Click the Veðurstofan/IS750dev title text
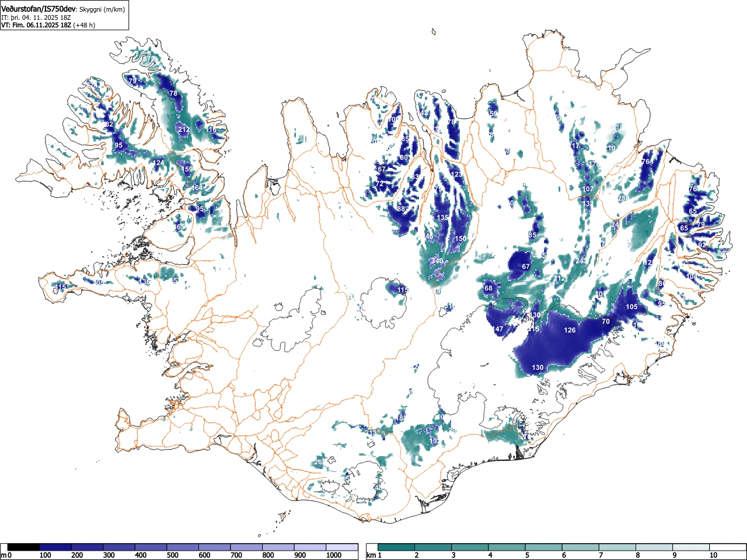This screenshot has height=560, width=747. point(39,9)
